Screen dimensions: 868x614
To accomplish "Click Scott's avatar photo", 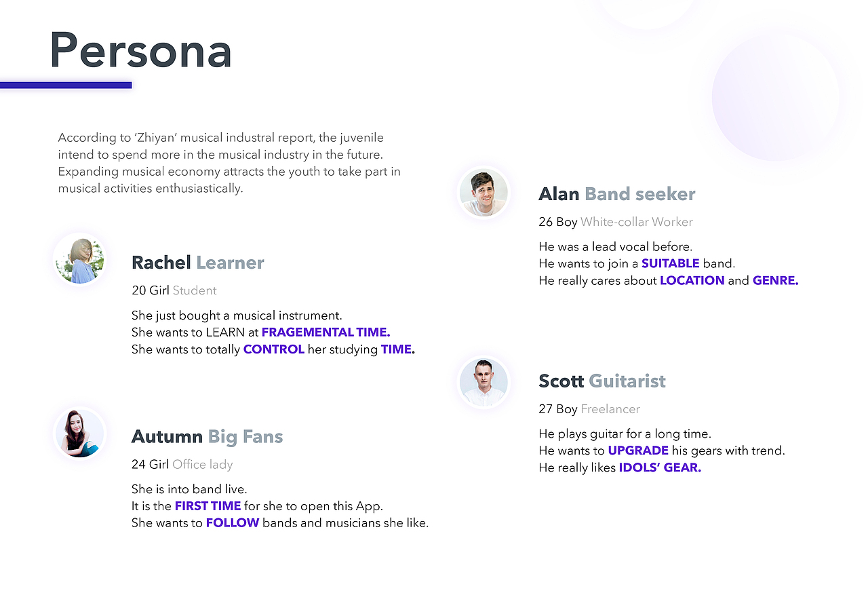I will (484, 383).
